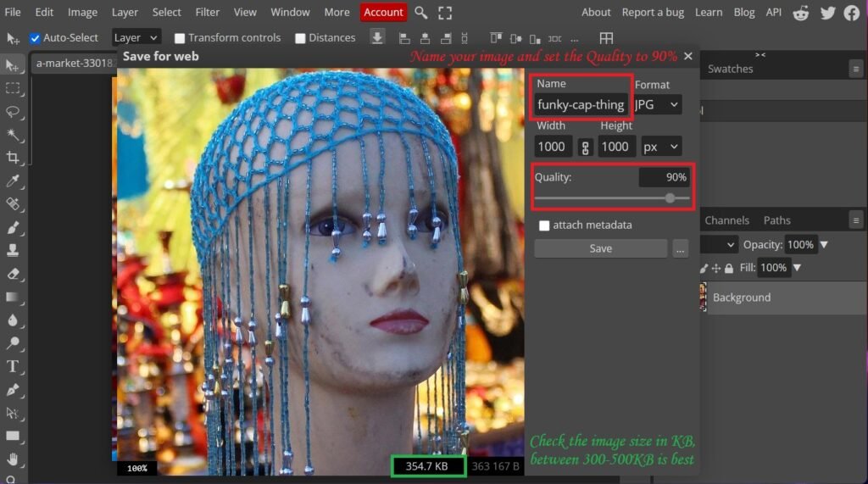The width and height of the screenshot is (868, 484).
Task: Enable the Transform controls checkbox
Action: 179,38
